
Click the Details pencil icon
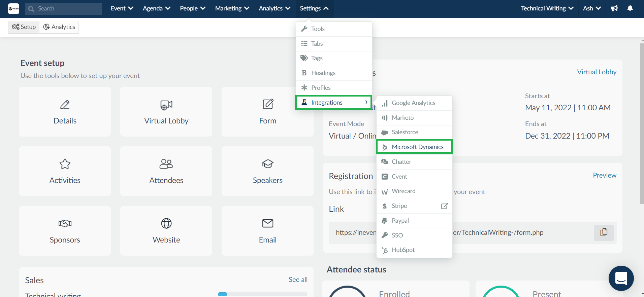(65, 105)
